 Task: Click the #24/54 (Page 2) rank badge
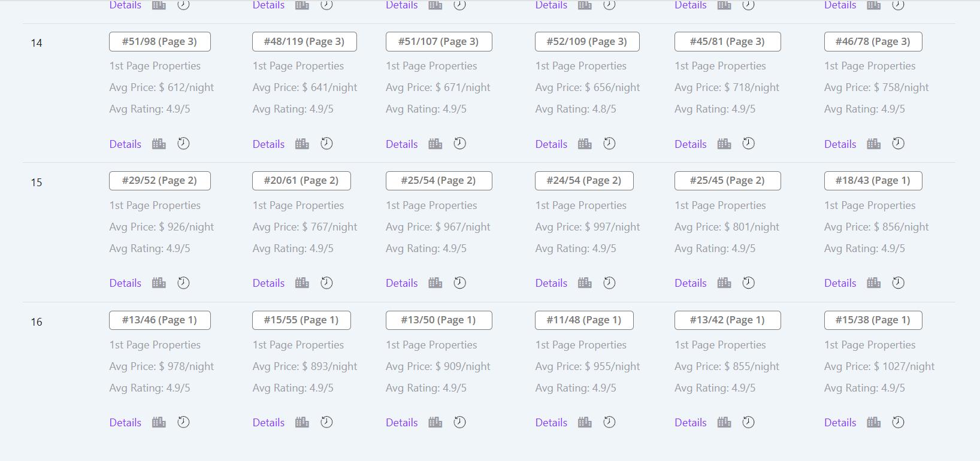(x=584, y=181)
